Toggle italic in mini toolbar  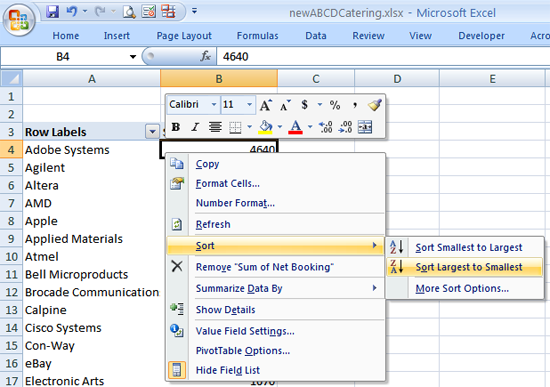tap(195, 127)
